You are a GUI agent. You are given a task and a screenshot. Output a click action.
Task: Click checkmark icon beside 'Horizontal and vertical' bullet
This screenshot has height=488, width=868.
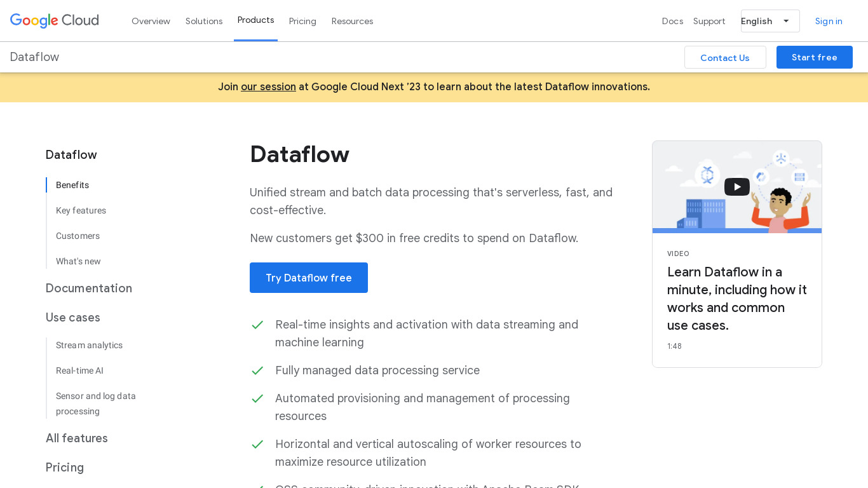pos(257,444)
